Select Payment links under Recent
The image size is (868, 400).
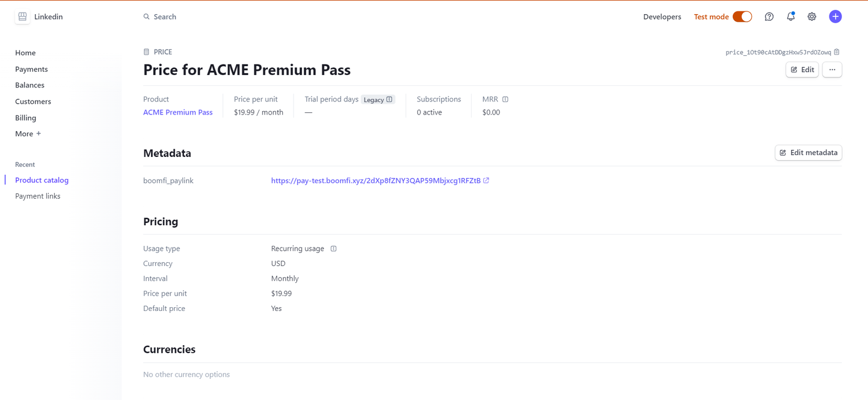(37, 196)
